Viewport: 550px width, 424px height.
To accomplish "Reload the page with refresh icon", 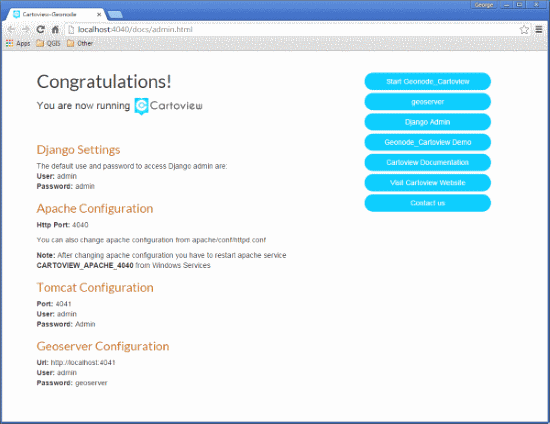I will (40, 29).
